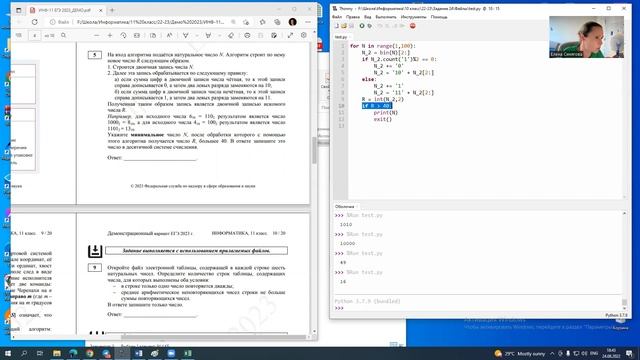Click the highlighted 'if R > 40' line
Image resolution: width=640 pixels, height=360 pixels.
click(x=377, y=106)
